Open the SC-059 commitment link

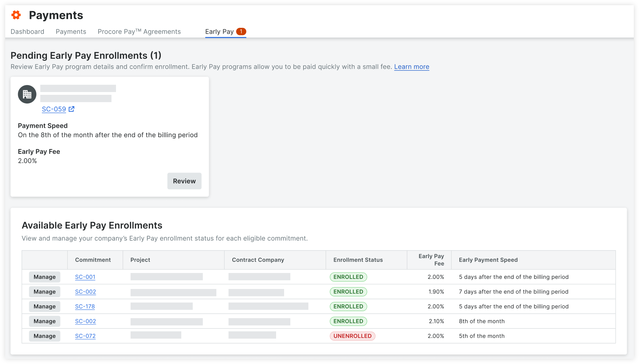(54, 109)
